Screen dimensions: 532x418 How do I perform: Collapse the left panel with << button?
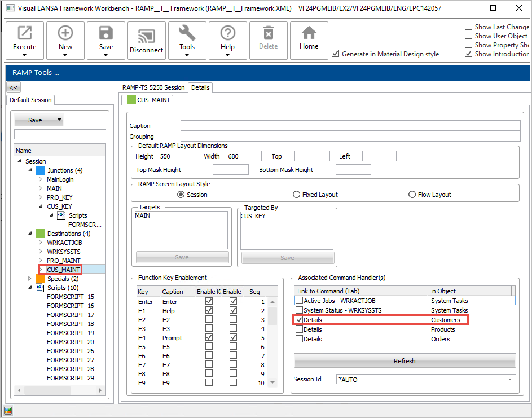point(14,87)
